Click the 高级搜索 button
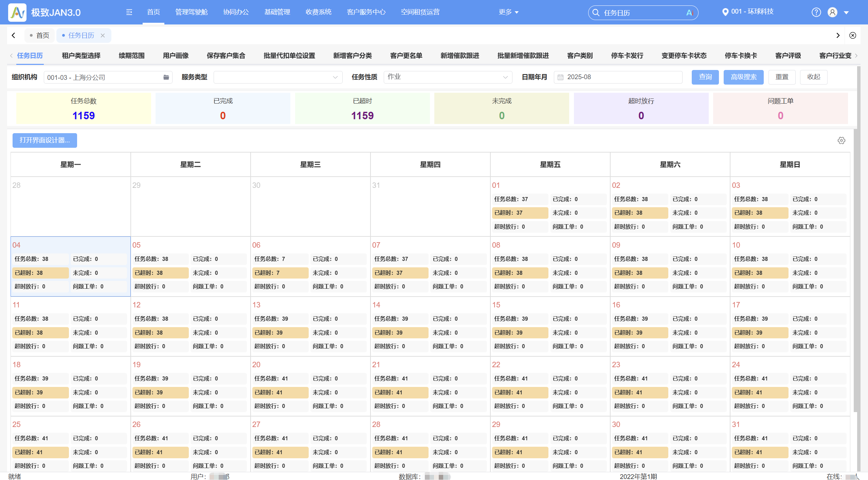 point(744,77)
